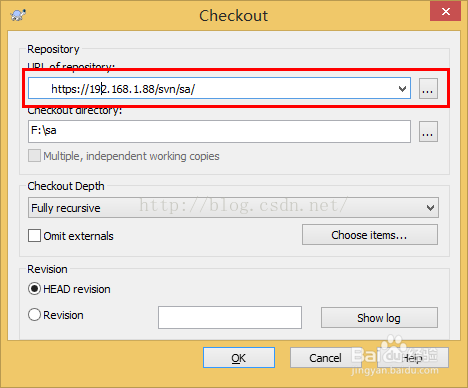Open the Fully recursive checkout depth dropdown
The image size is (468, 388).
tap(233, 208)
